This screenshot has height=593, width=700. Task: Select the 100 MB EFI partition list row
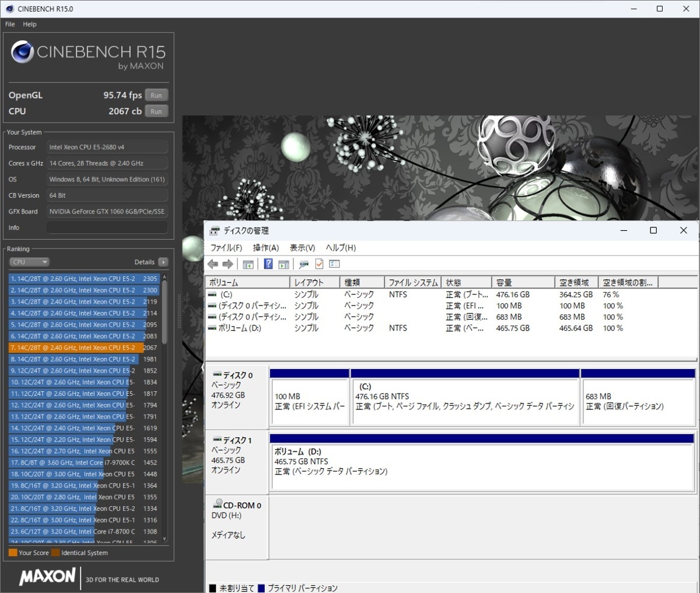click(x=432, y=306)
